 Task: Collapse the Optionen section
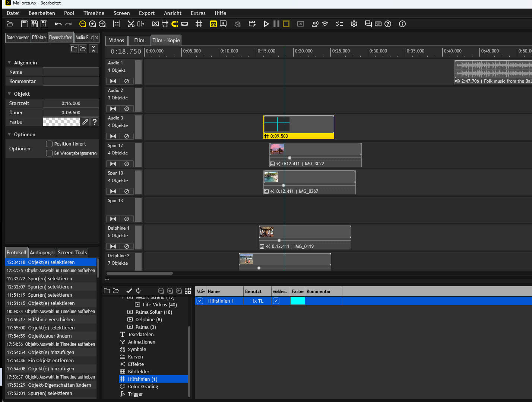tap(9, 134)
